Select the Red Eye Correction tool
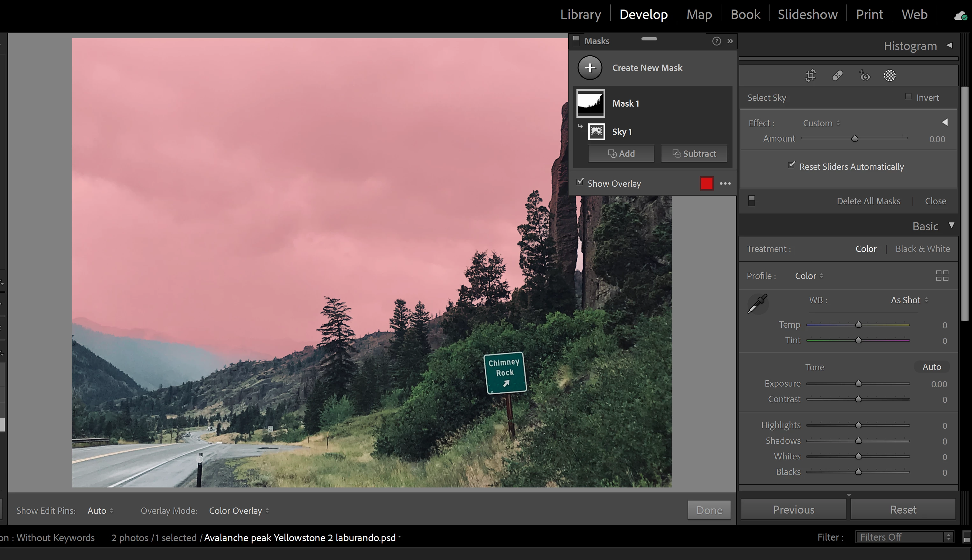The height and width of the screenshot is (560, 972). pos(865,75)
